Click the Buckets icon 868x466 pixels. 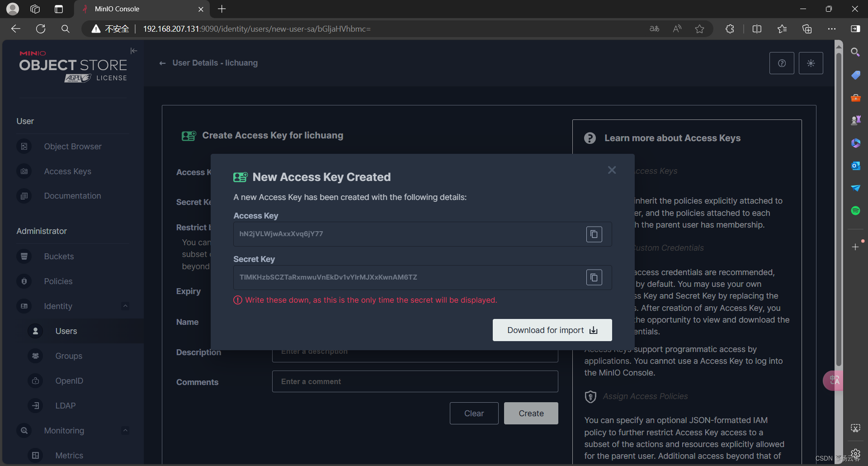click(24, 257)
